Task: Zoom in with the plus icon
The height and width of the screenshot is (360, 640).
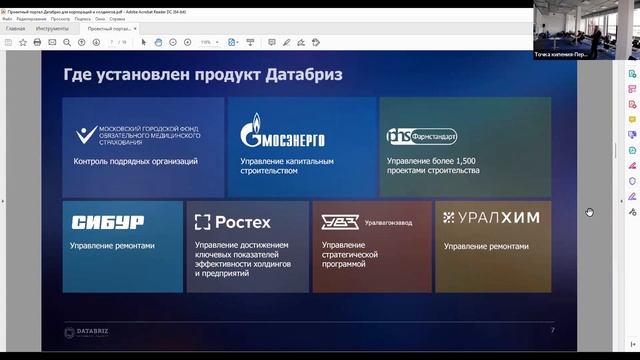Action: click(x=188, y=42)
